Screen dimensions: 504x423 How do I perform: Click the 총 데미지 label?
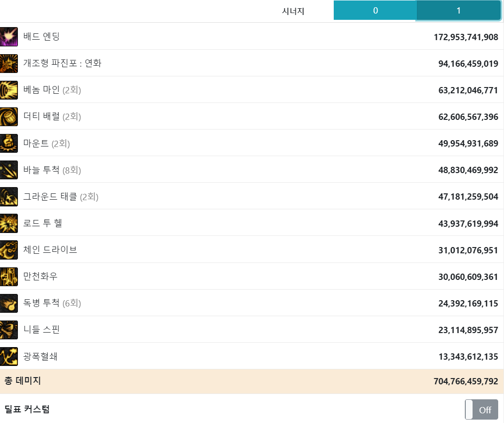(x=23, y=381)
